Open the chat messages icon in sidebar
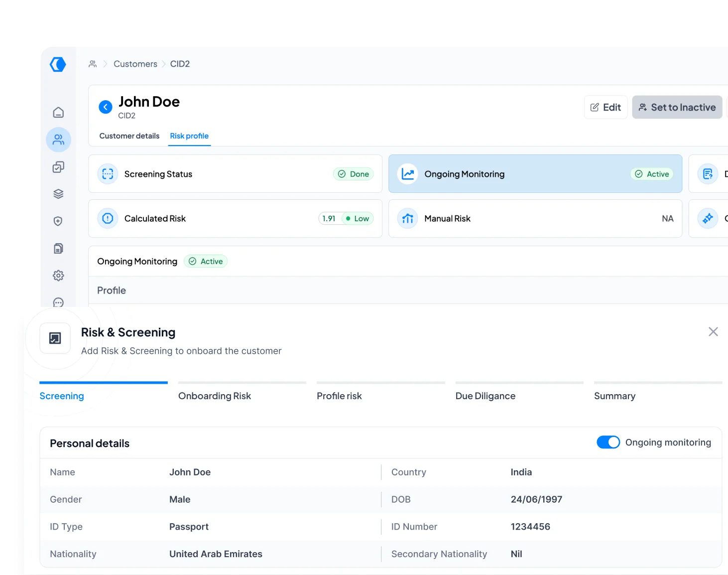Screen dimensions: 728x575 [x=58, y=302]
